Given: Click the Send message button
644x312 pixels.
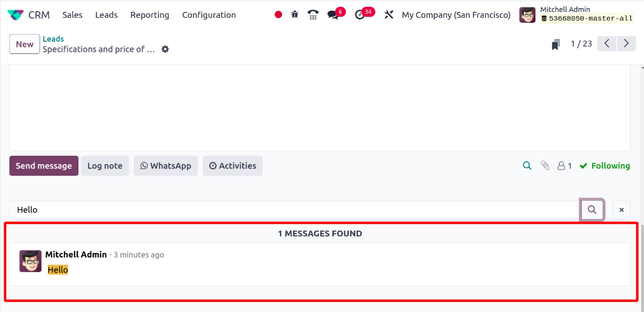Looking at the screenshot, I should [x=44, y=166].
